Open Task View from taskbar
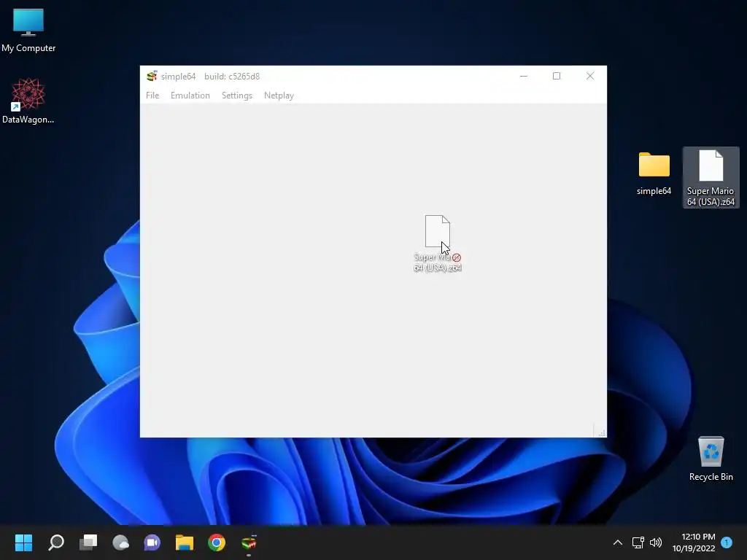This screenshot has width=747, height=560. (88, 542)
